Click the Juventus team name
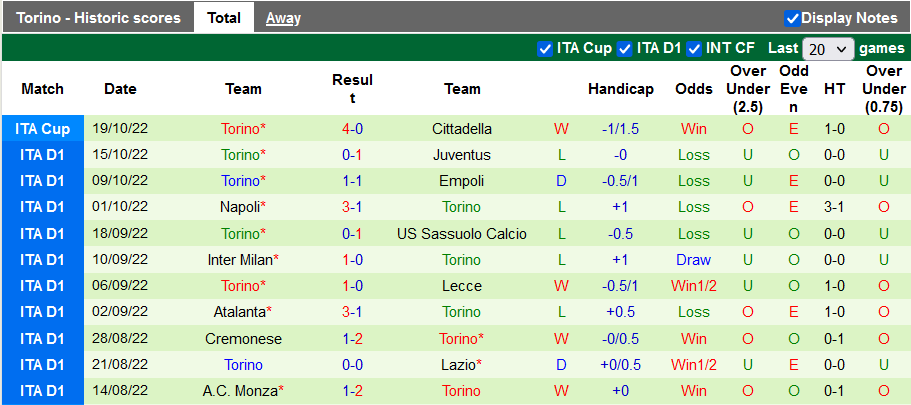This screenshot has width=911, height=405. coord(462,155)
